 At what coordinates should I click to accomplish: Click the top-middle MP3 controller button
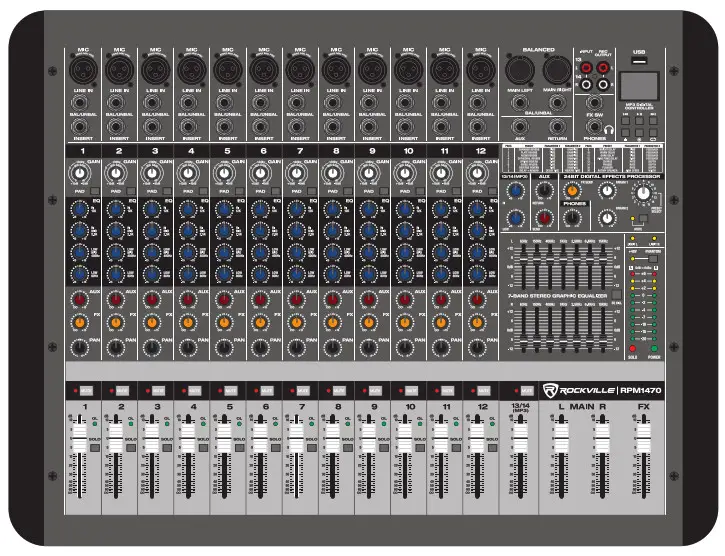point(639,120)
